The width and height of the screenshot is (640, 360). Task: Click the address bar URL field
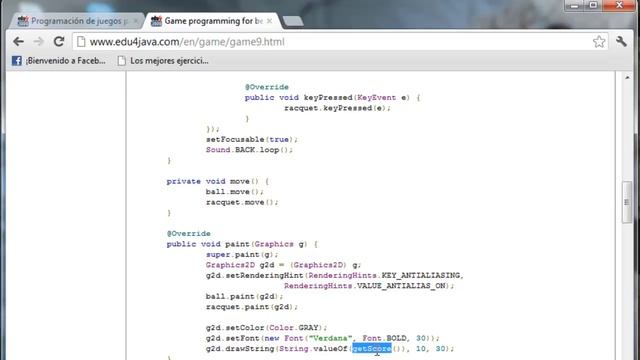(340, 42)
